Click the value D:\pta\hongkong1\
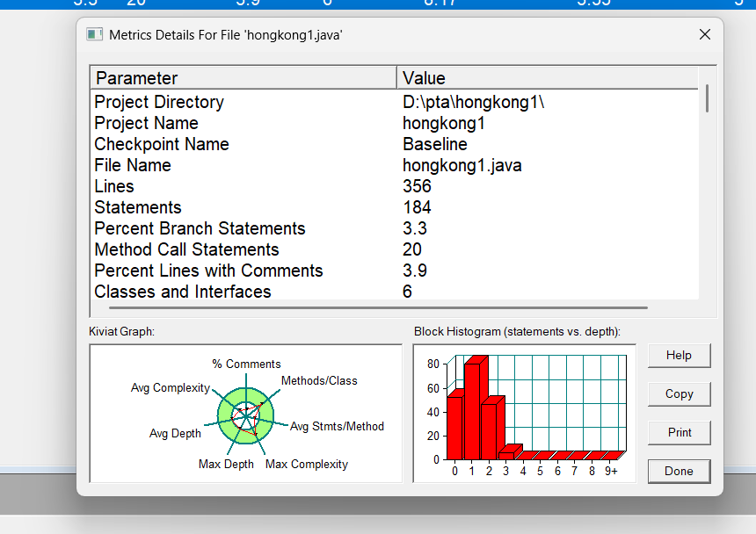Image resolution: width=756 pixels, height=534 pixels. 474,102
